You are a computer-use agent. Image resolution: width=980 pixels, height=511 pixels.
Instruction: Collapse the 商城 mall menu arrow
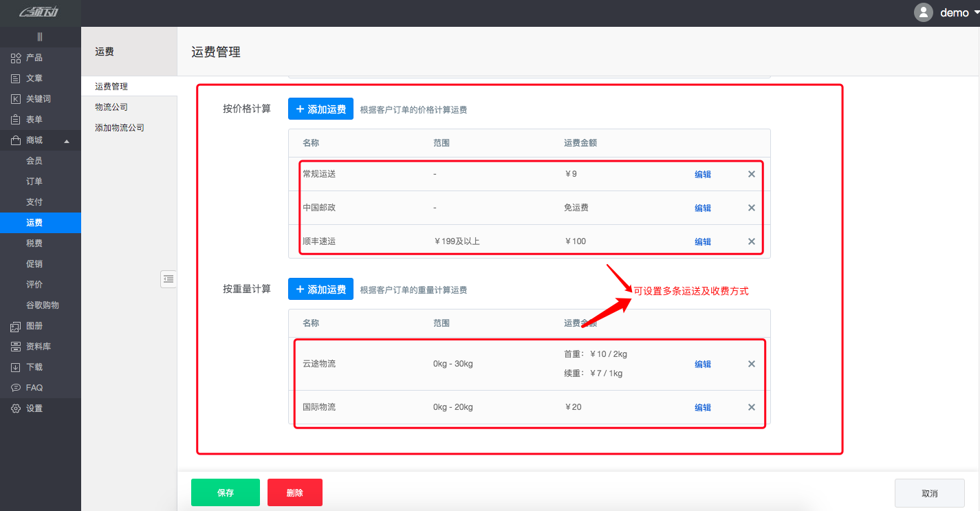click(67, 141)
